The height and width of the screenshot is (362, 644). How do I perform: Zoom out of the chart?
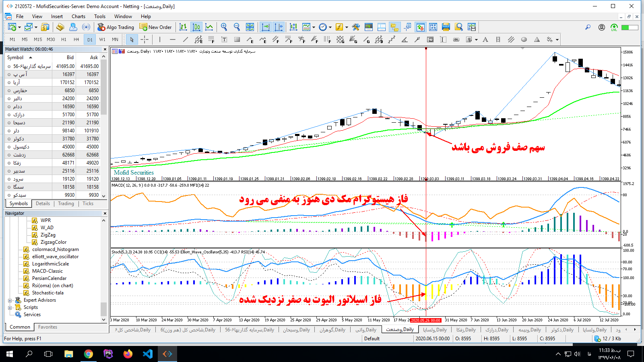(x=237, y=27)
